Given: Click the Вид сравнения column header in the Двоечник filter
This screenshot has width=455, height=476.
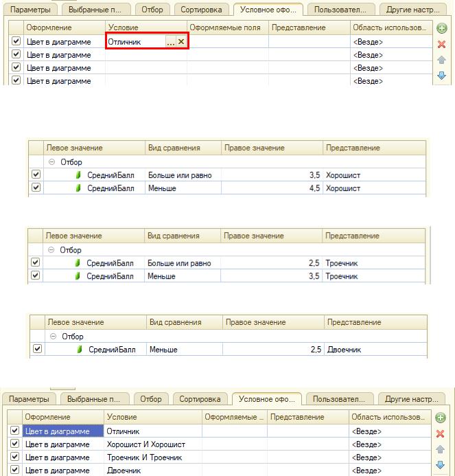Looking at the screenshot, I should click(x=175, y=322).
